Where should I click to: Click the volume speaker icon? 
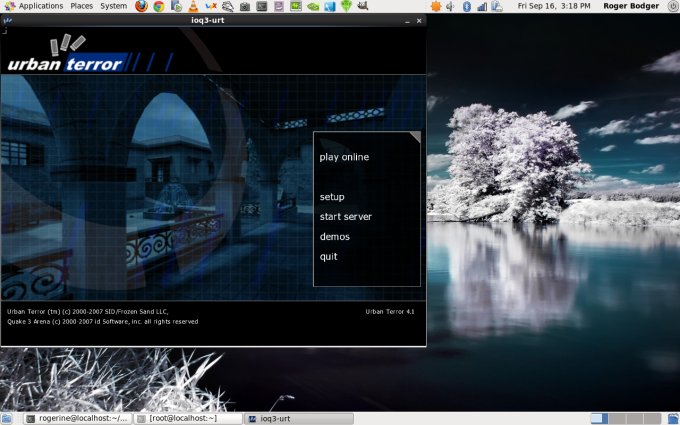449,6
